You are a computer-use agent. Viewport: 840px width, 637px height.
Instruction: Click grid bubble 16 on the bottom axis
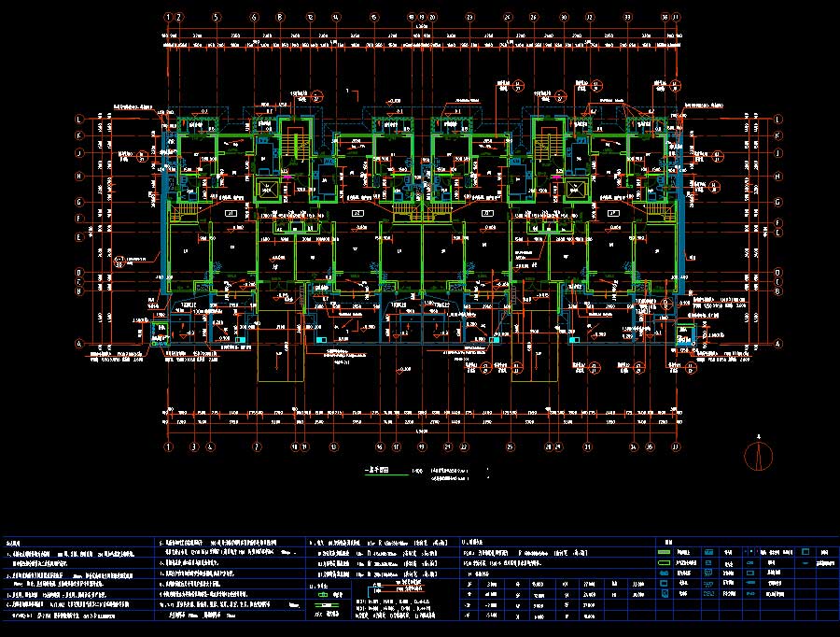380,446
